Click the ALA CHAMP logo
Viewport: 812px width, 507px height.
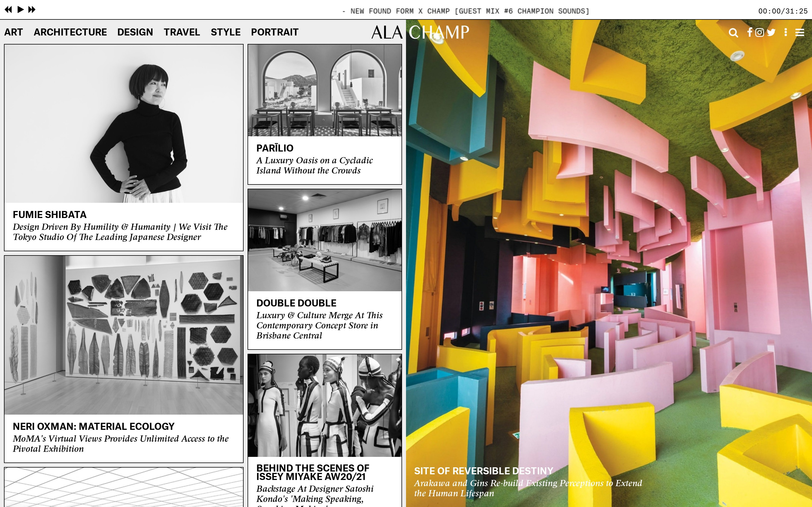click(x=420, y=32)
